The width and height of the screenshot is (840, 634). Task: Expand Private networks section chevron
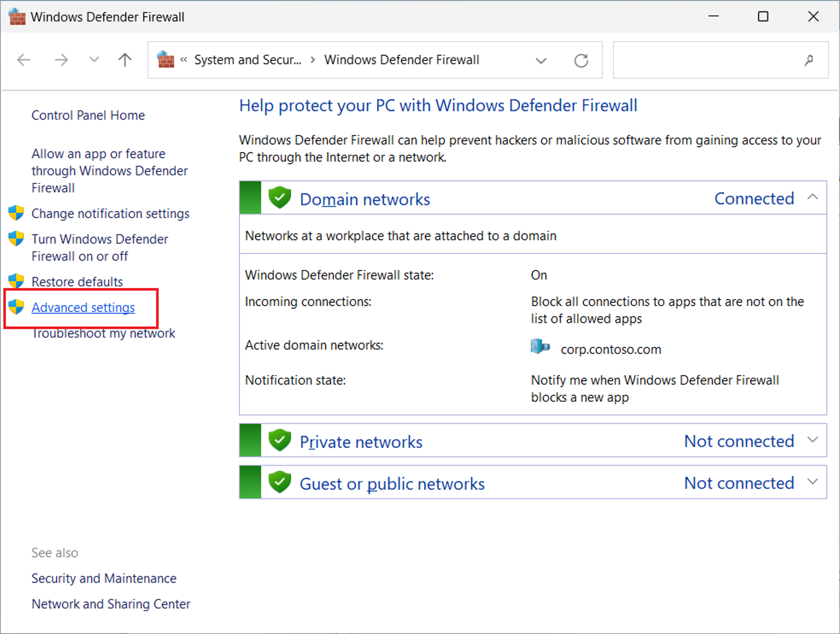[812, 440]
